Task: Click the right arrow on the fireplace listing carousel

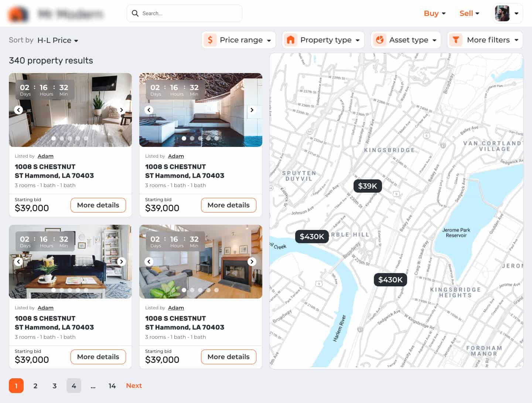Action: point(252,262)
